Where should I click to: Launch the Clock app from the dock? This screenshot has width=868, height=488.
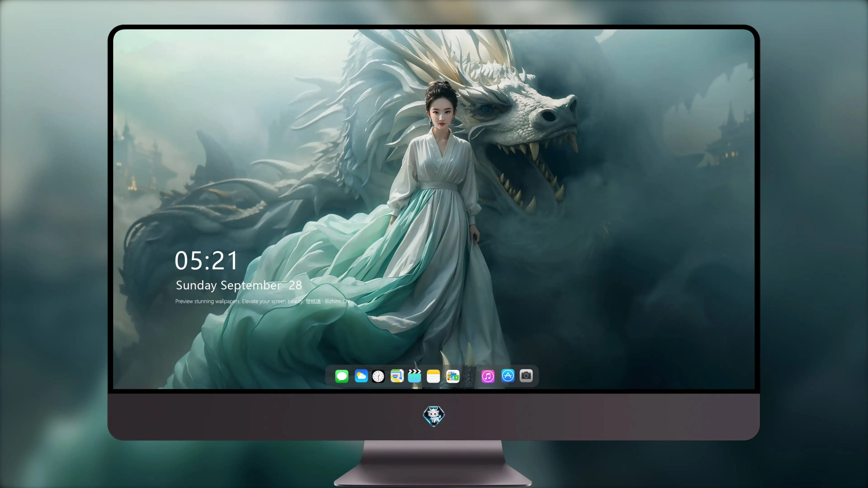(378, 376)
